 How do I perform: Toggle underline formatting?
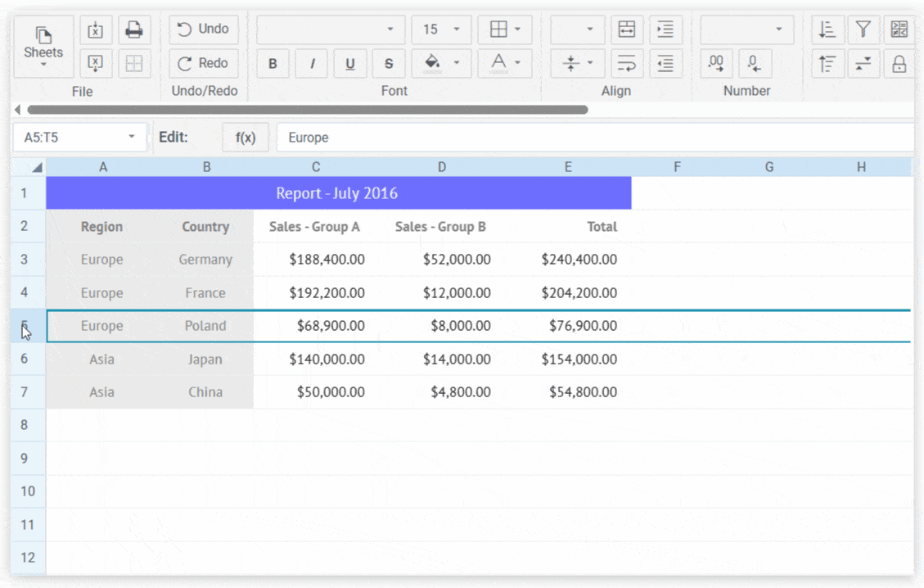click(350, 64)
